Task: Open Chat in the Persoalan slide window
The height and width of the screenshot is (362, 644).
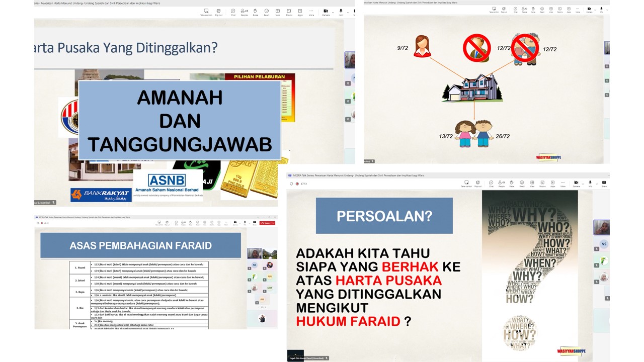Action: [x=491, y=184]
